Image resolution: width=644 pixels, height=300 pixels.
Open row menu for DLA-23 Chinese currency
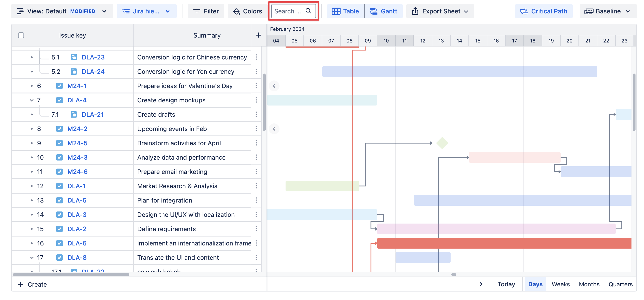256,57
